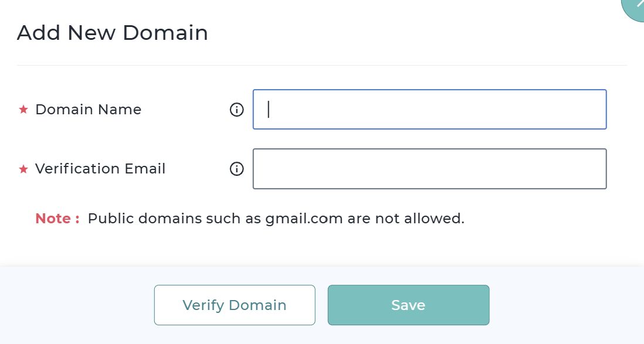This screenshot has height=344, width=644.
Task: Open the Verification Email info tooltip icon
Action: pyautogui.click(x=236, y=169)
